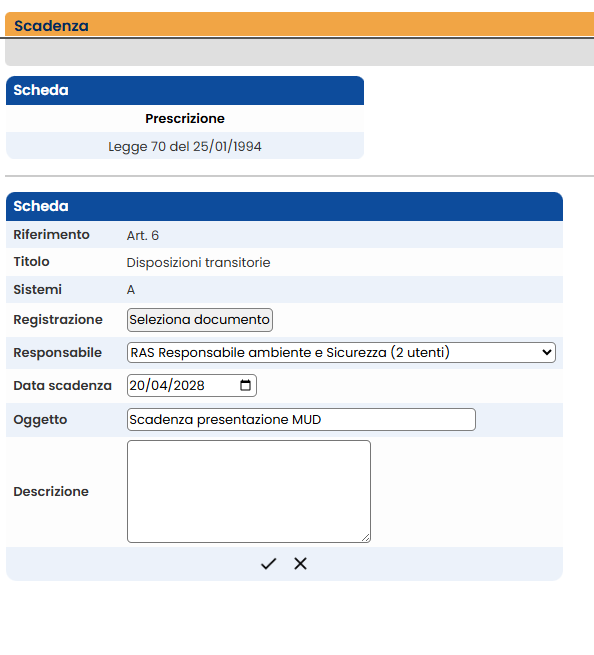
Task: Click the Prescrizione column heading
Action: [185, 119]
